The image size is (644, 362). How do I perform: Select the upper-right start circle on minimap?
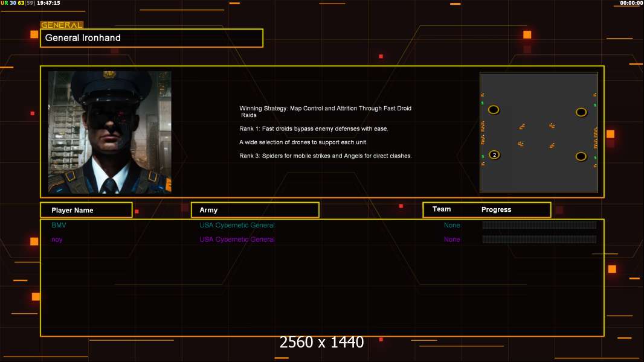pyautogui.click(x=581, y=112)
